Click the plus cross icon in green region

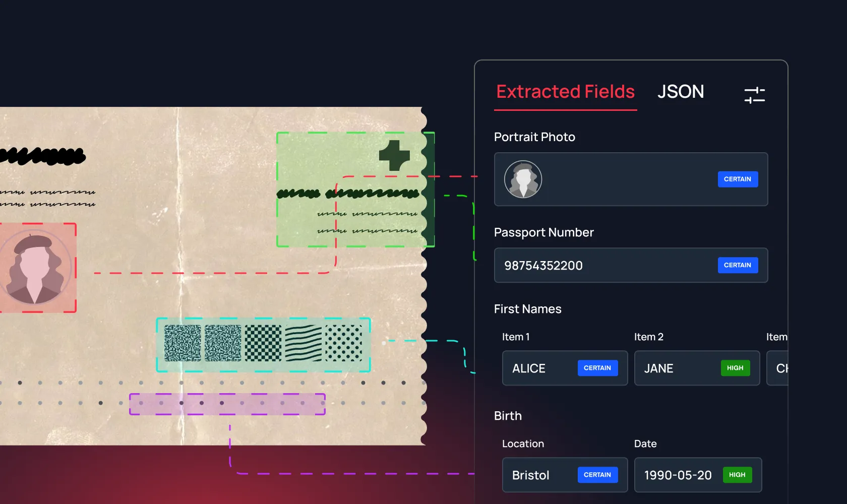[x=395, y=155]
